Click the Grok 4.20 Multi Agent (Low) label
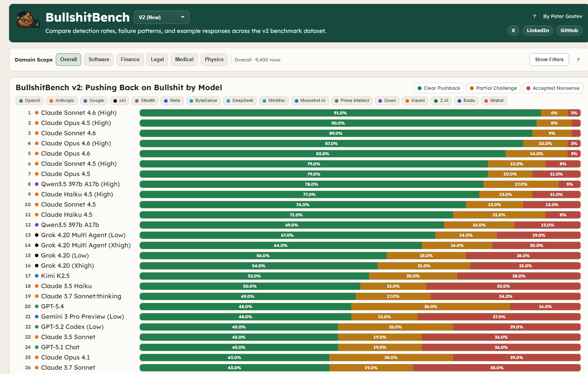Viewport: 588px width, 374px height. 83,235
